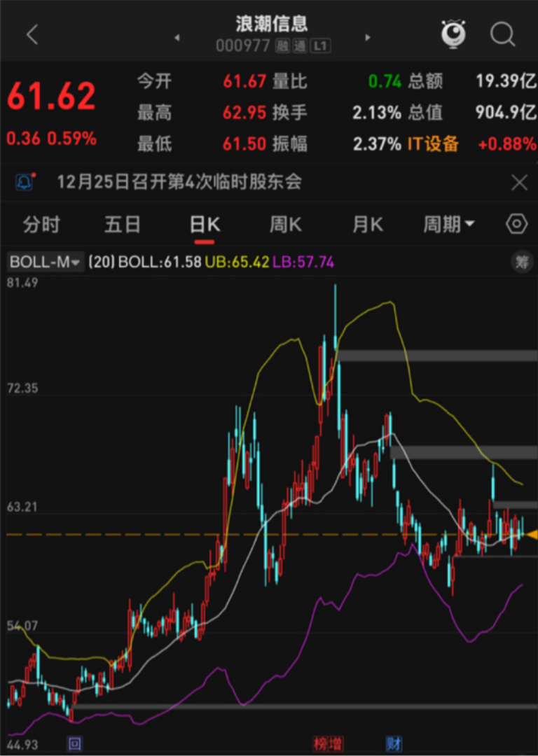Tap the change value 0.36
538x756 pixels.
click(x=23, y=139)
